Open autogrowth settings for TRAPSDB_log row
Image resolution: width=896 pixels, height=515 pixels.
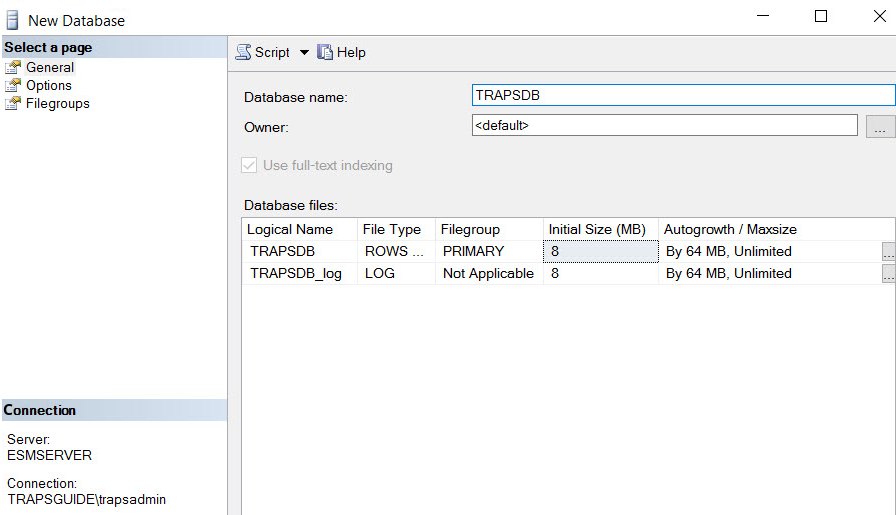[888, 274]
